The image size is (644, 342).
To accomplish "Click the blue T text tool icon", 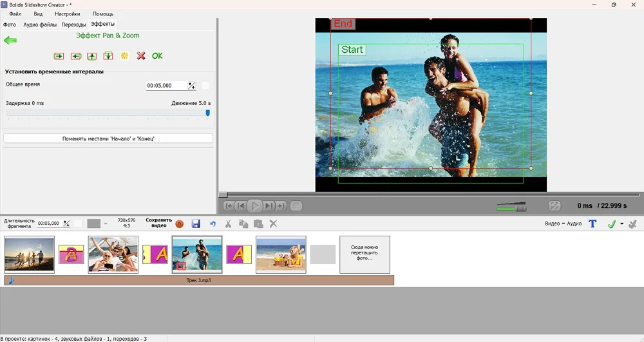I will click(592, 223).
